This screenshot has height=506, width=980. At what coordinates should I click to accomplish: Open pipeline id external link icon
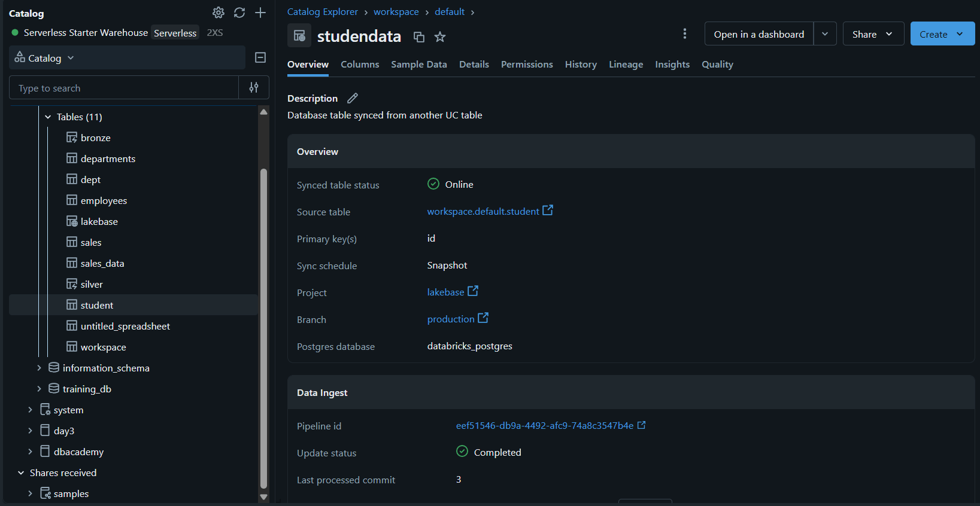(641, 425)
